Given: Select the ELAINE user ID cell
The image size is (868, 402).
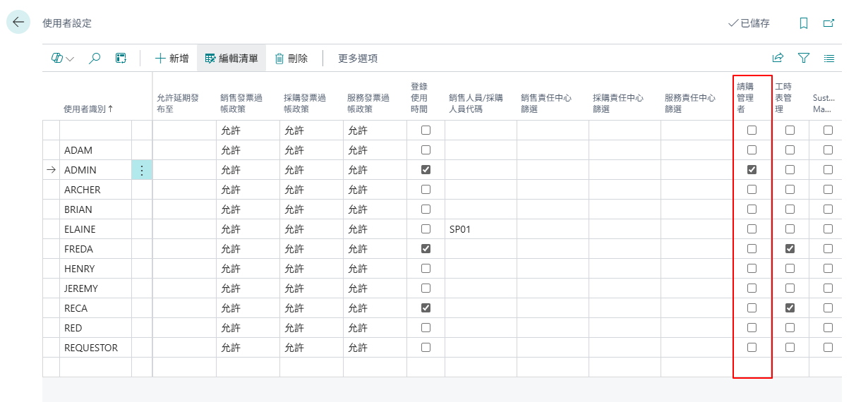Looking at the screenshot, I should point(95,229).
